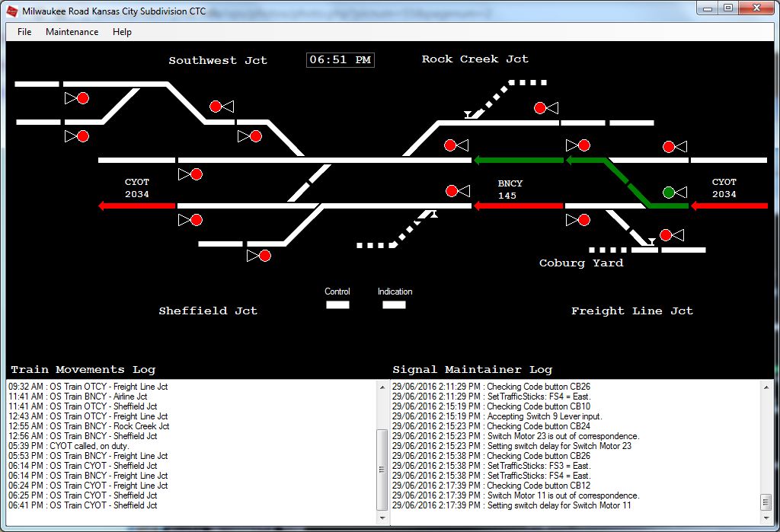Select 'Switch Motor 11 is out of correspondence' entry
Screen dimensions: 780x532
point(516,495)
